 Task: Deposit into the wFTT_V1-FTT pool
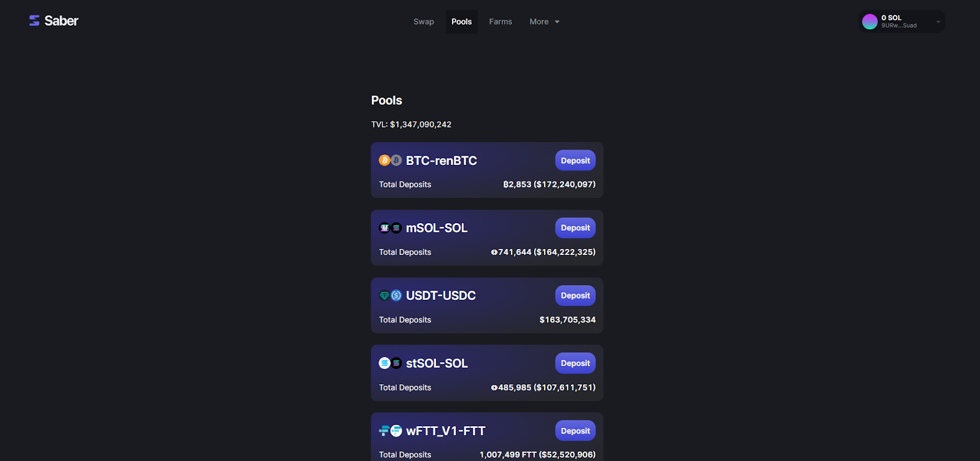click(575, 431)
